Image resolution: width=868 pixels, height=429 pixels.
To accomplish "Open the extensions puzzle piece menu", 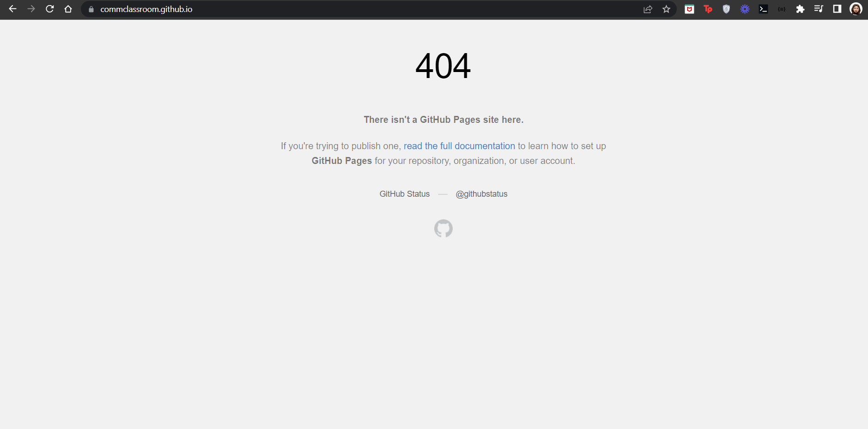I will click(x=800, y=9).
